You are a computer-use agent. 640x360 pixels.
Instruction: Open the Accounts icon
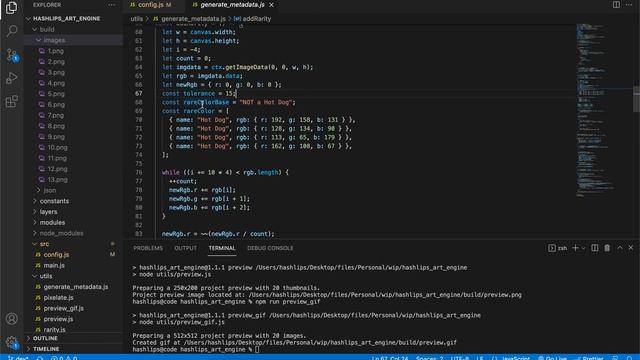click(12, 318)
